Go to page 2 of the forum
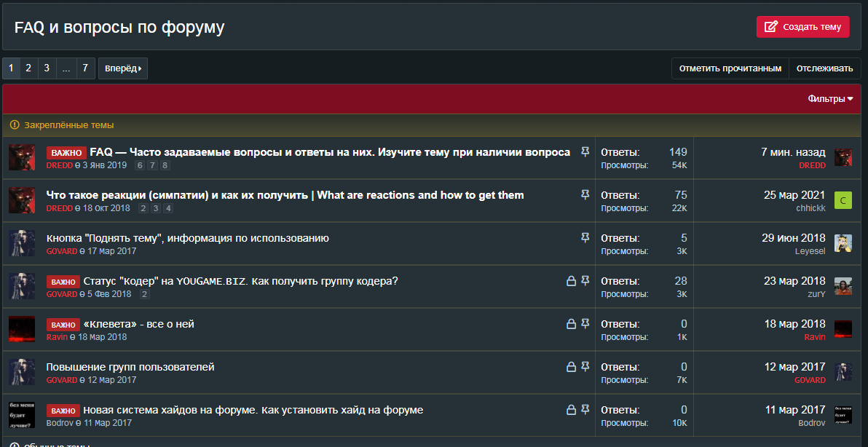This screenshot has height=447, width=868. click(x=28, y=68)
